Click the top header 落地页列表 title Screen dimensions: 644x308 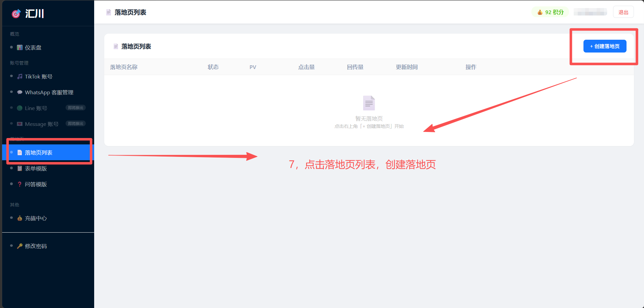(130, 12)
